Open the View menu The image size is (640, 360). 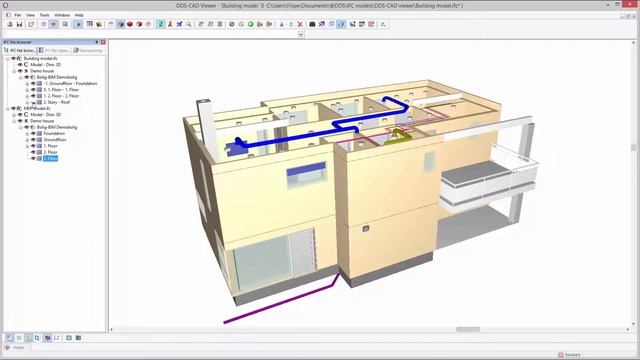click(x=30, y=15)
